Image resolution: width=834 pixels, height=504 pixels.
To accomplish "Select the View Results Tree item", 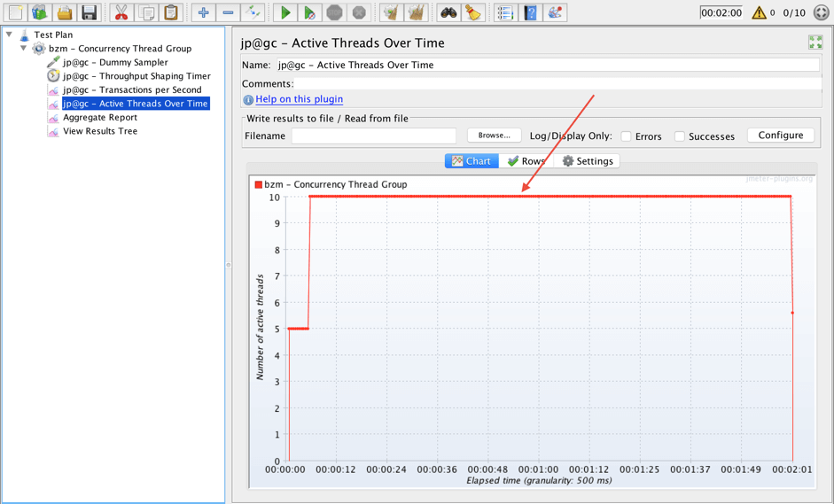I will (x=100, y=131).
